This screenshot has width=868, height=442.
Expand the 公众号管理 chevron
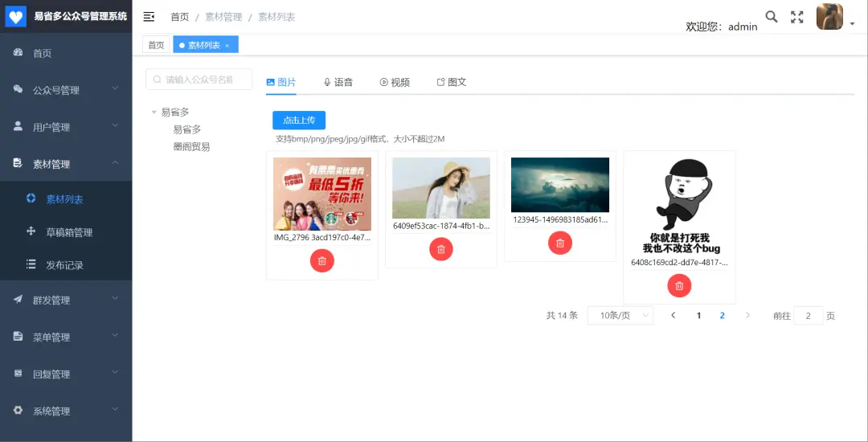click(115, 88)
